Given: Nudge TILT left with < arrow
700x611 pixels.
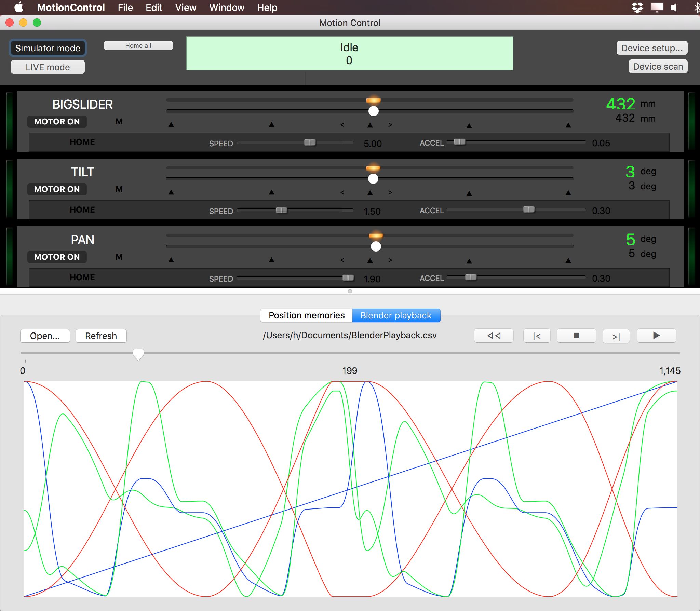Looking at the screenshot, I should (x=342, y=193).
